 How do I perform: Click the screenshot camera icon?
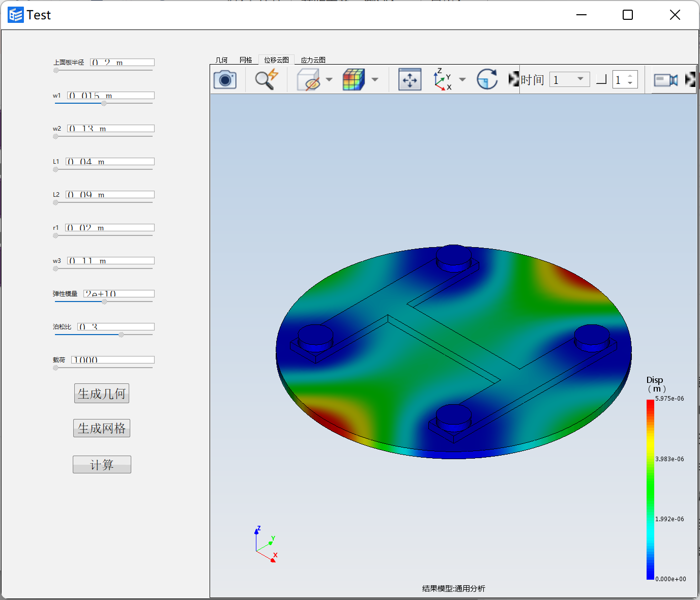tap(225, 80)
